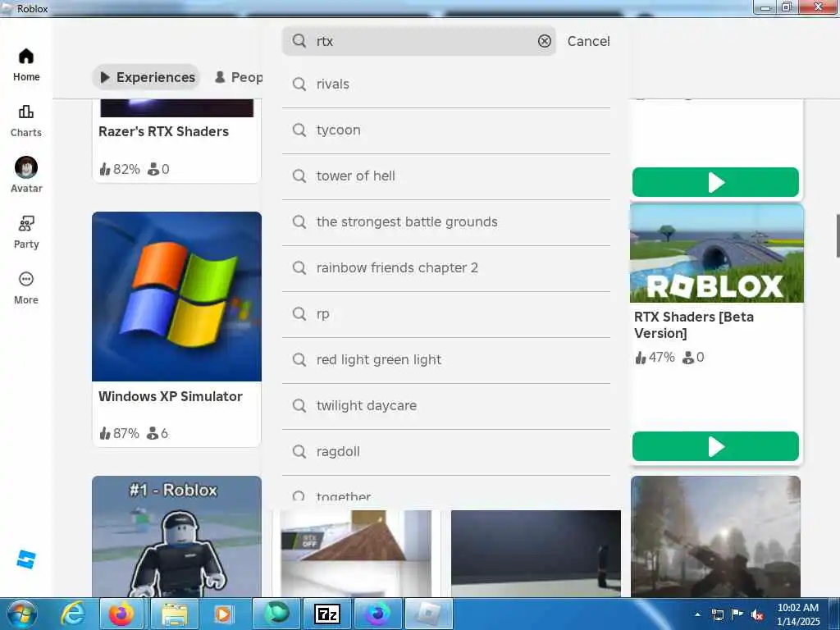Switch to the People tab
This screenshot has width=840, height=630.
coord(239,77)
